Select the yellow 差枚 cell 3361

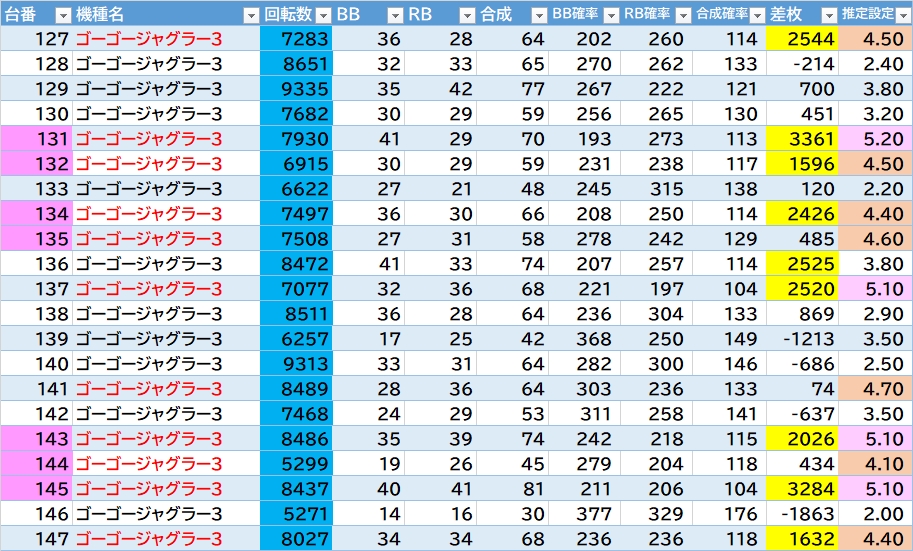click(802, 139)
